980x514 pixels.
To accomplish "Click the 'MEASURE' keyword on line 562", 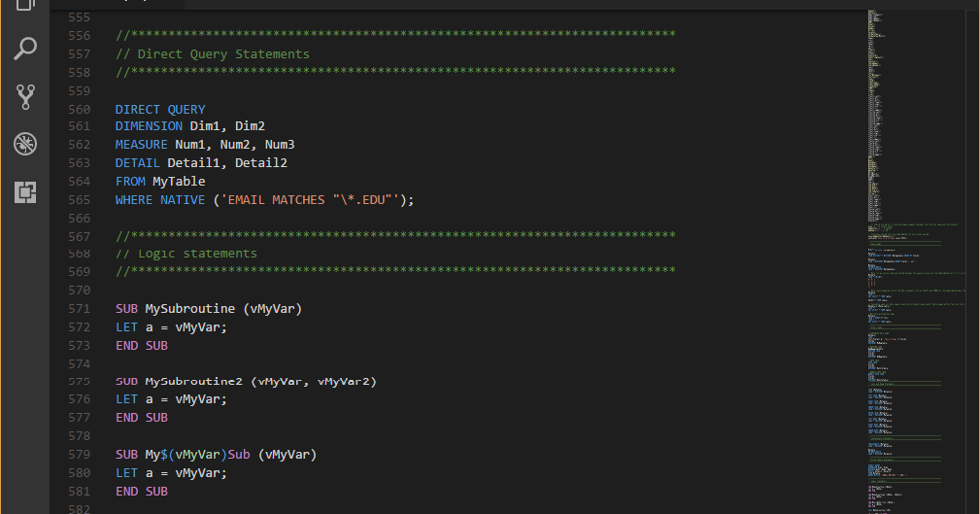I will coord(141,145).
